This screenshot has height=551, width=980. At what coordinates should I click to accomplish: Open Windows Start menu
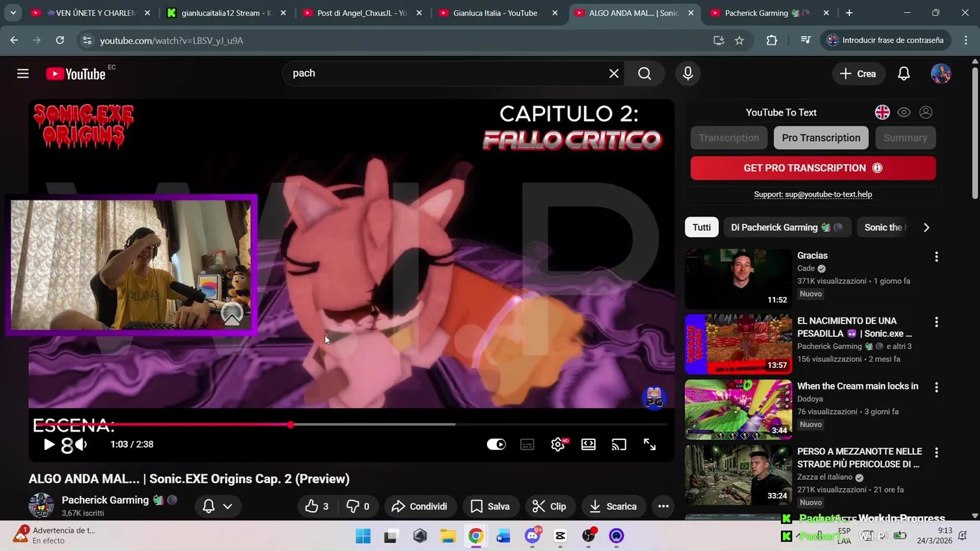click(x=363, y=536)
